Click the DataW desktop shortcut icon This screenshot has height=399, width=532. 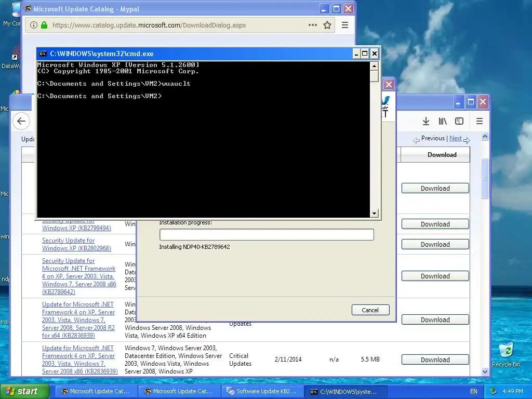point(12,58)
